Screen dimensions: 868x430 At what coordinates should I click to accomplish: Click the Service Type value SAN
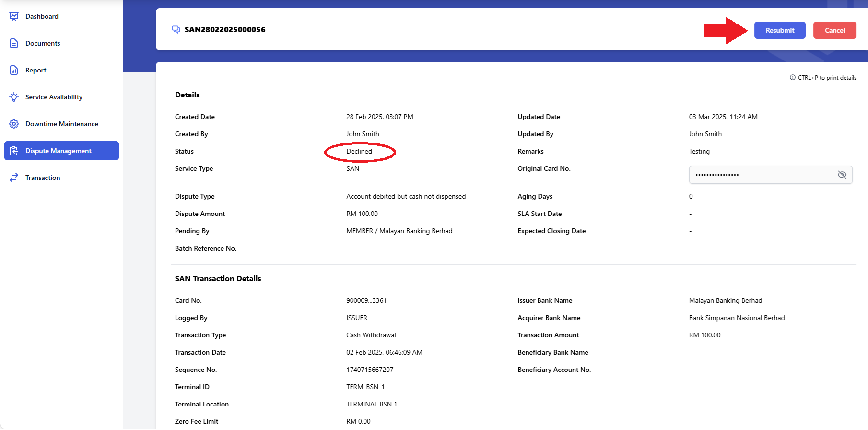(x=352, y=168)
